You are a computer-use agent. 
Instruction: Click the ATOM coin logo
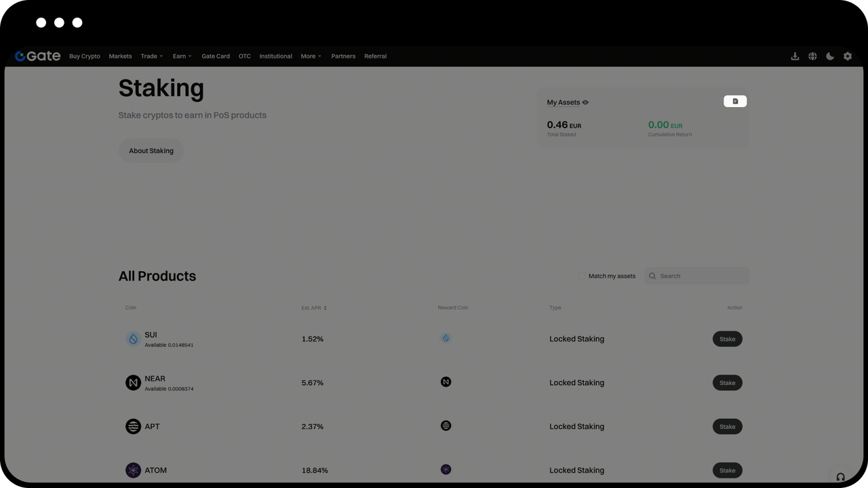coord(133,470)
